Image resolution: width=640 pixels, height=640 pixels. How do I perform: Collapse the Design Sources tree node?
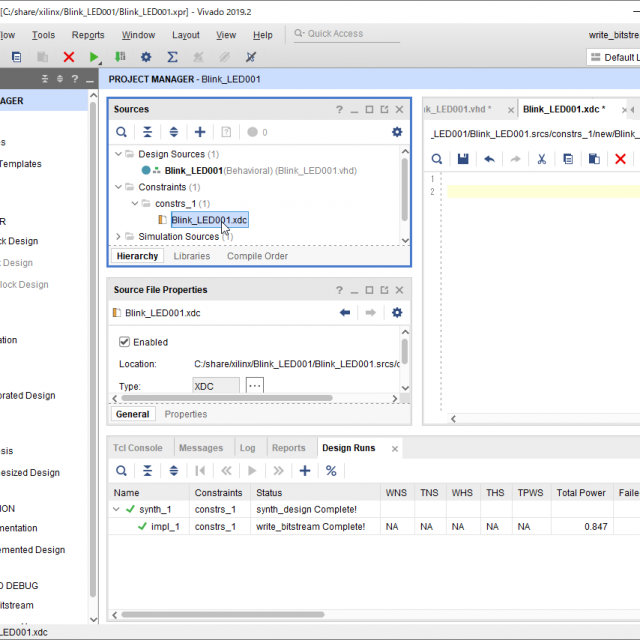[118, 154]
